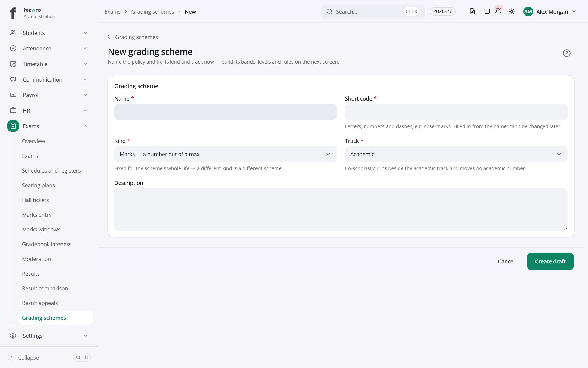Screen dimensions: 588x368
Task: Expand the Attendance menu chevron
Action: click(85, 49)
